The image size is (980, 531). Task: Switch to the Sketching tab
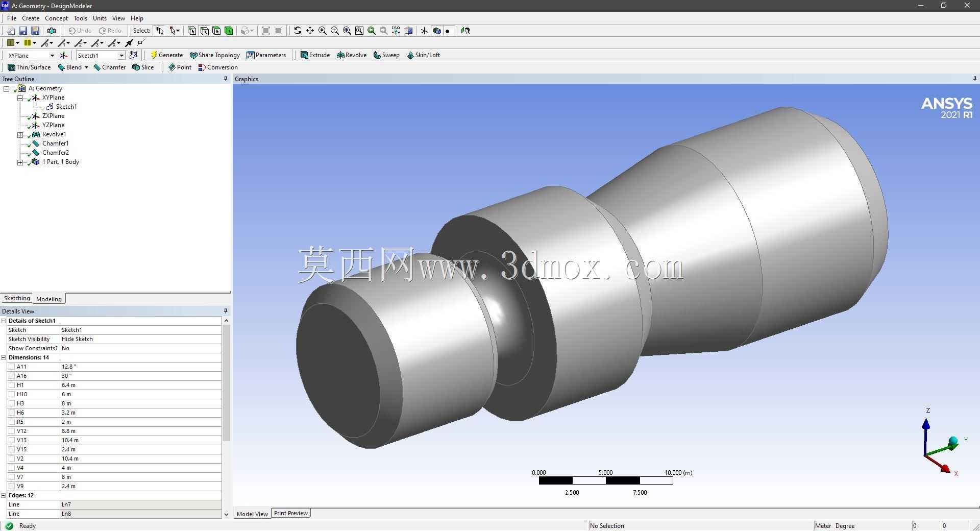tap(17, 298)
